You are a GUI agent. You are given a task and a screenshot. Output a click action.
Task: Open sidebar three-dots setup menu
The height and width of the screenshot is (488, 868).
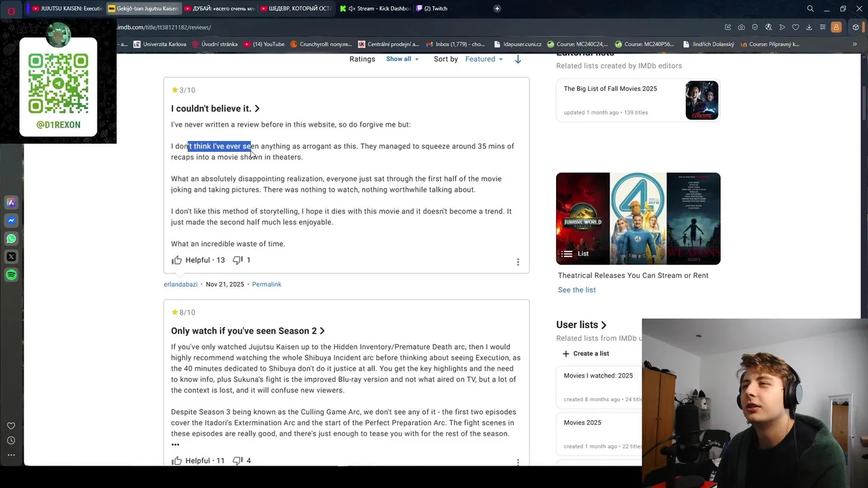[11, 455]
